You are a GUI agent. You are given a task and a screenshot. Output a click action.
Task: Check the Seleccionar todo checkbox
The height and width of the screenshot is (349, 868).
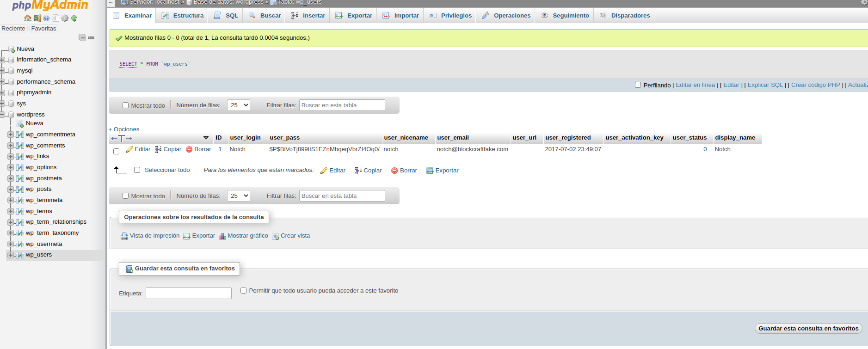point(137,170)
